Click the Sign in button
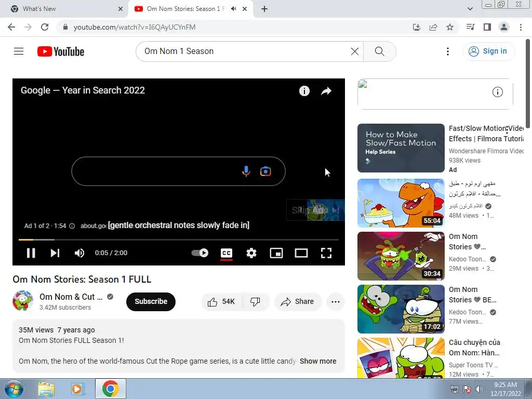 [488, 51]
